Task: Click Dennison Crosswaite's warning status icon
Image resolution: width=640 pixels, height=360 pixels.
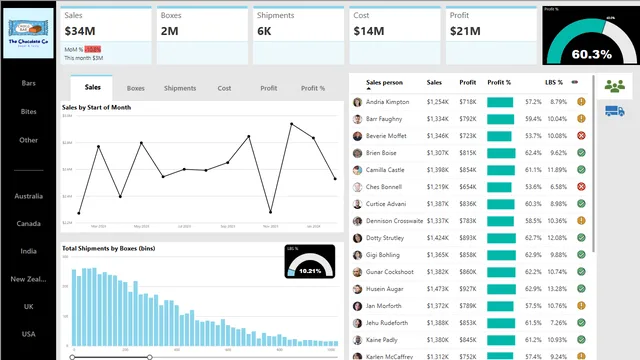Action: pyautogui.click(x=581, y=220)
